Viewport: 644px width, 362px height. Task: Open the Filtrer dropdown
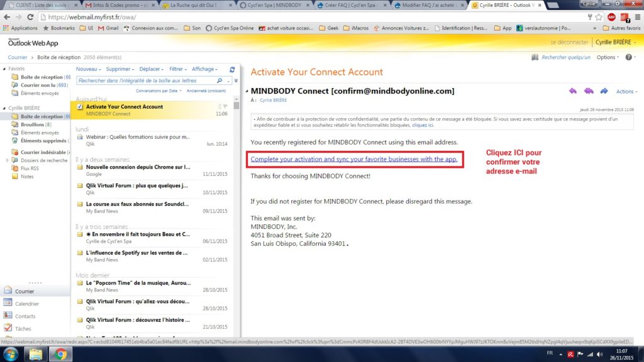[178, 69]
